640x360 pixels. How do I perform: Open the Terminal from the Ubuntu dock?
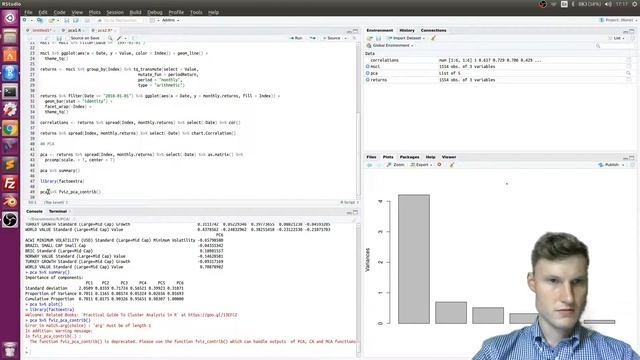[10, 92]
